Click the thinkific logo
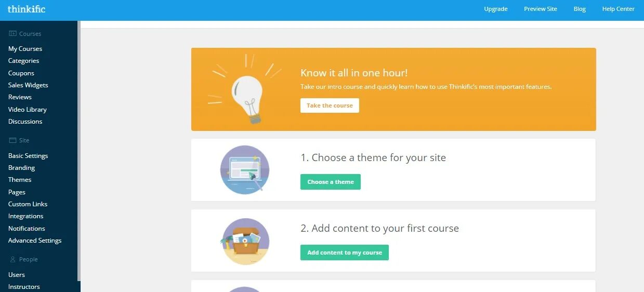Image resolution: width=644 pixels, height=292 pixels. pyautogui.click(x=27, y=9)
